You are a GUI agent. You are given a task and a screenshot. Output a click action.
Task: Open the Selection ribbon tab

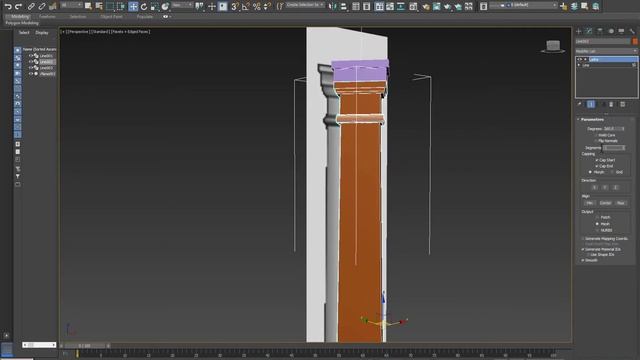point(78,17)
